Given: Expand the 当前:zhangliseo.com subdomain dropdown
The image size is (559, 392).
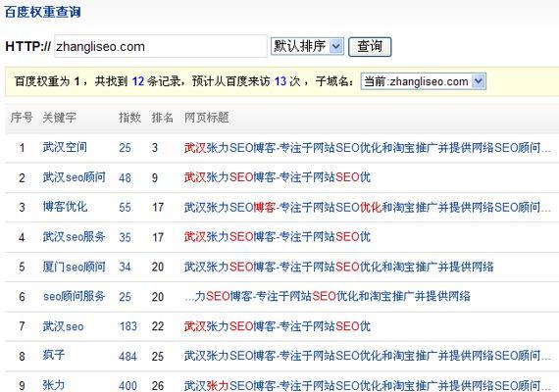Looking at the screenshot, I should pos(423,81).
